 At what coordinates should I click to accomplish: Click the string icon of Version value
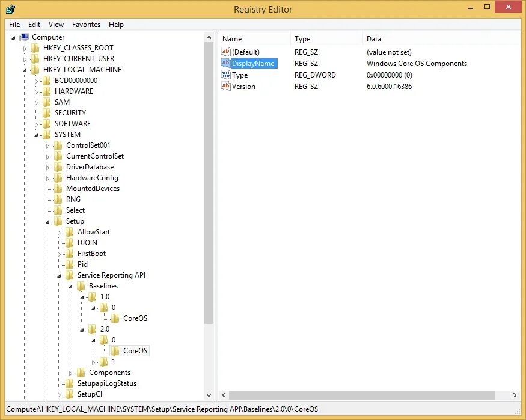click(226, 86)
